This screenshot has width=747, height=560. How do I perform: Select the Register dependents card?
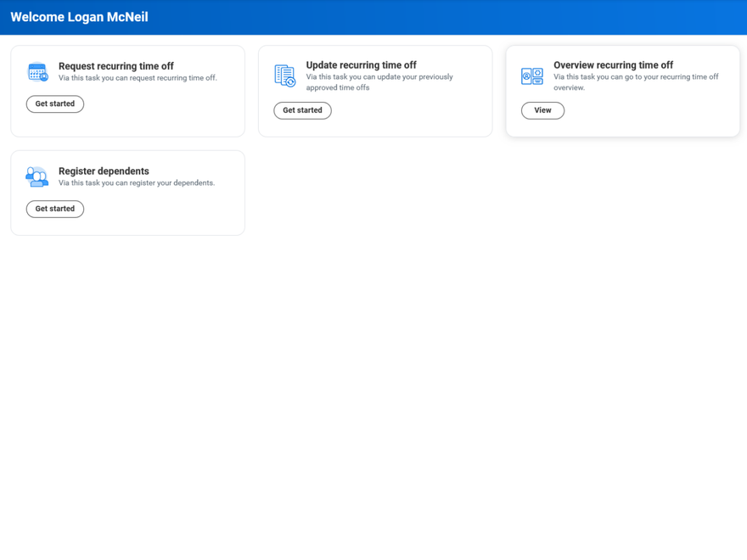(x=127, y=193)
